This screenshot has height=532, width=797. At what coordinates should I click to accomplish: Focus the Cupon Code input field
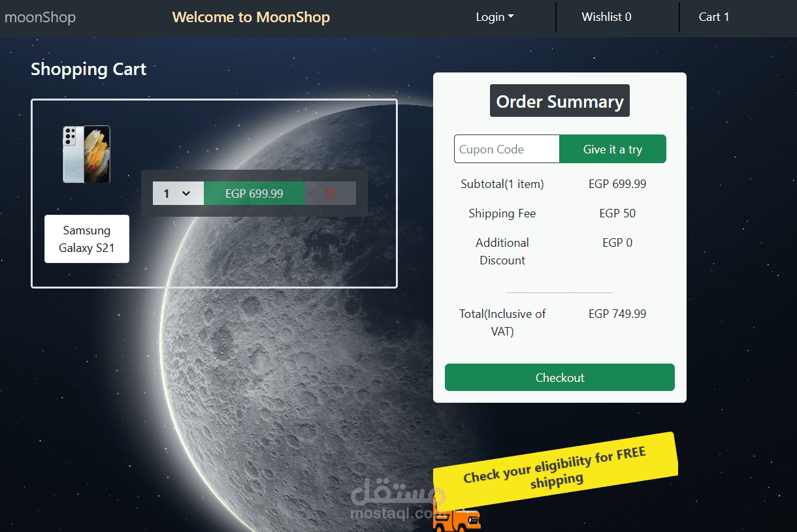click(x=507, y=149)
